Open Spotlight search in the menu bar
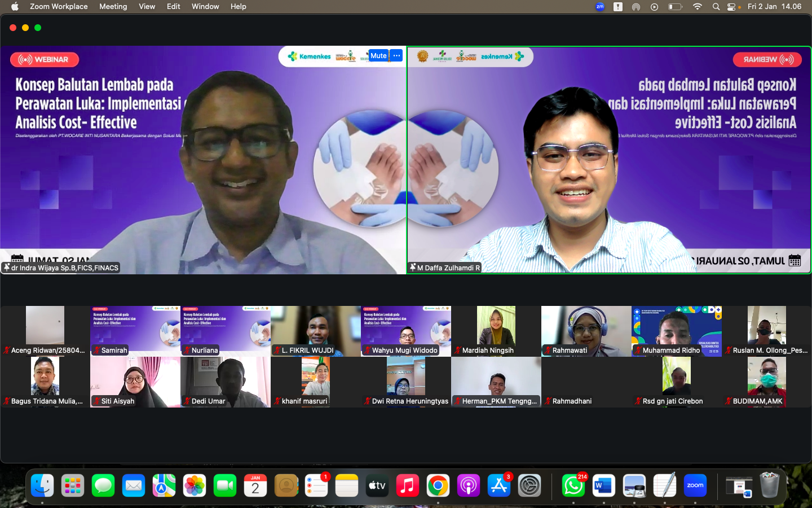The image size is (812, 508). [716, 7]
